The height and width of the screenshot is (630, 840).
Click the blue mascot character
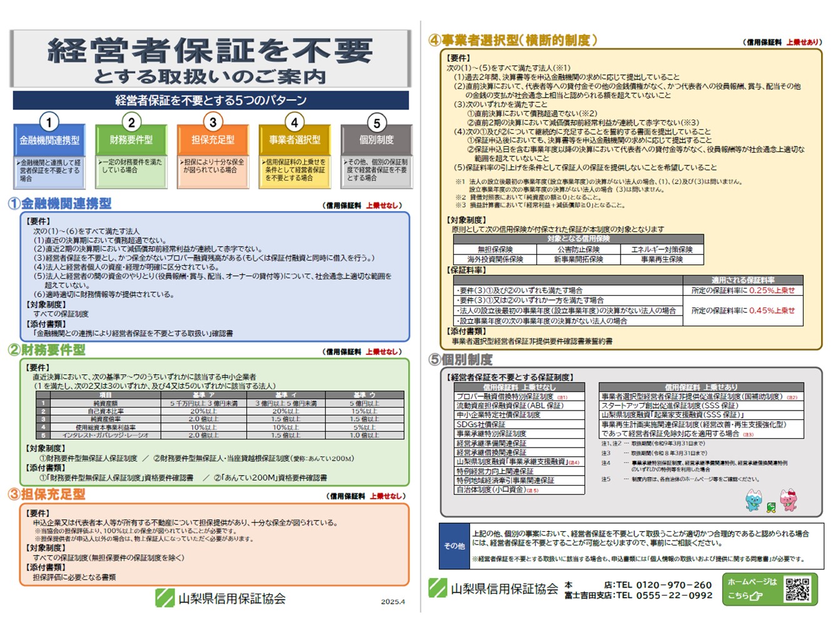click(754, 501)
